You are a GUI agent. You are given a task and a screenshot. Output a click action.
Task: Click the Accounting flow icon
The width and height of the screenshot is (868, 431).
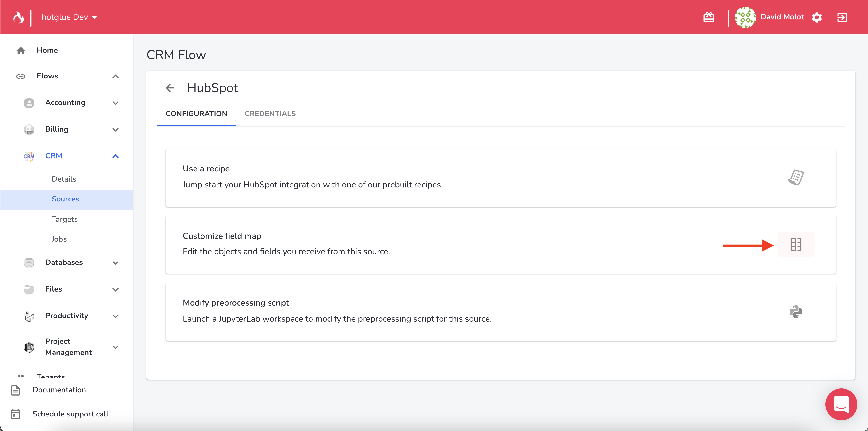(29, 103)
